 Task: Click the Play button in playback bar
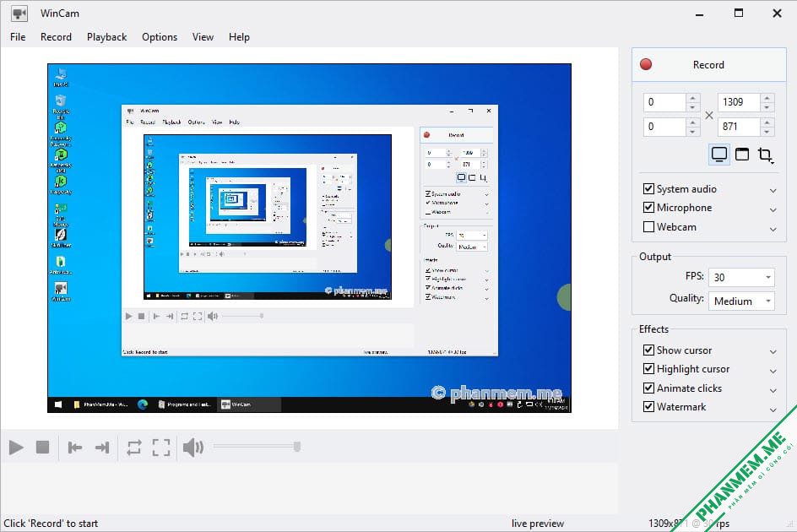(16, 448)
